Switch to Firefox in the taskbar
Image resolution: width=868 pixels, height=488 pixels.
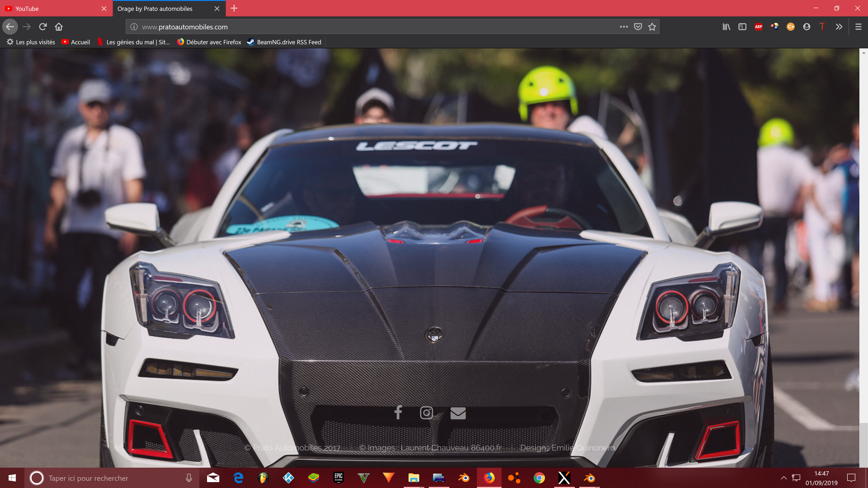click(x=489, y=478)
